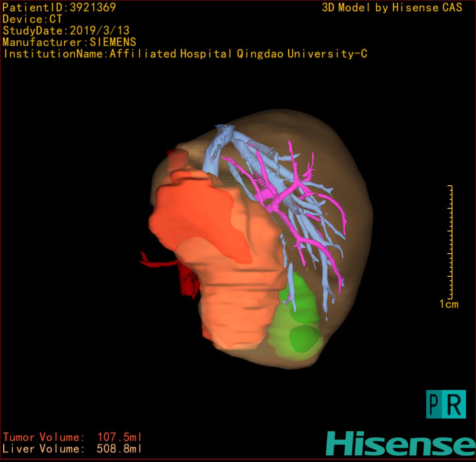The image size is (476, 462).
Task: Click the PR icon above Hisense logo
Action: tap(446, 404)
